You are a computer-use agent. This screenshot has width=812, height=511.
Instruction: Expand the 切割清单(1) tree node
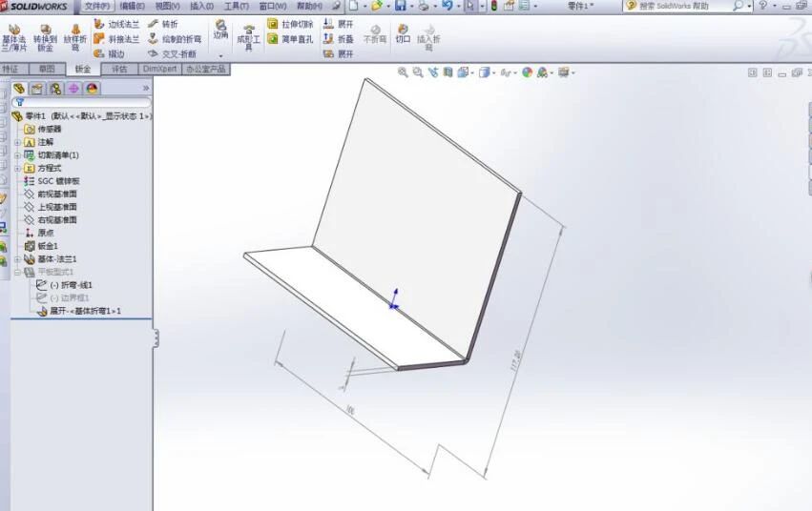(17, 155)
